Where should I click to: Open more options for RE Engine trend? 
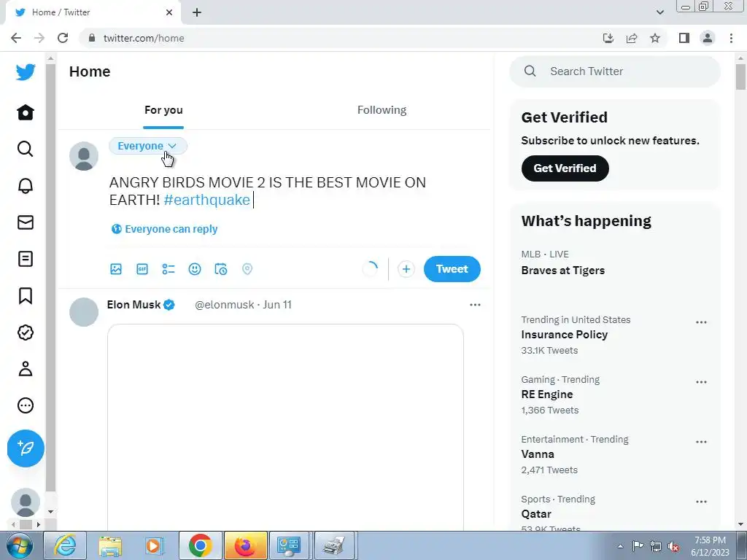(701, 382)
